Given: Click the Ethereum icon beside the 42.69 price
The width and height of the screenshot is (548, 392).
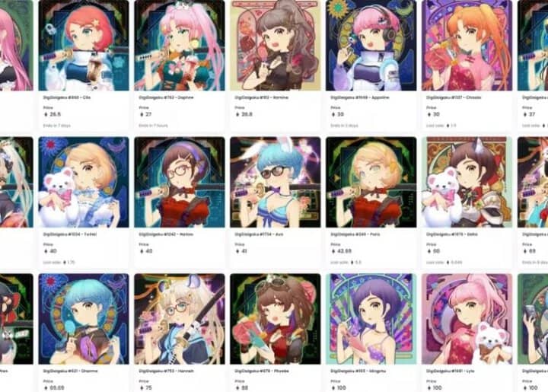Looking at the screenshot, I should pyautogui.click(x=333, y=251).
